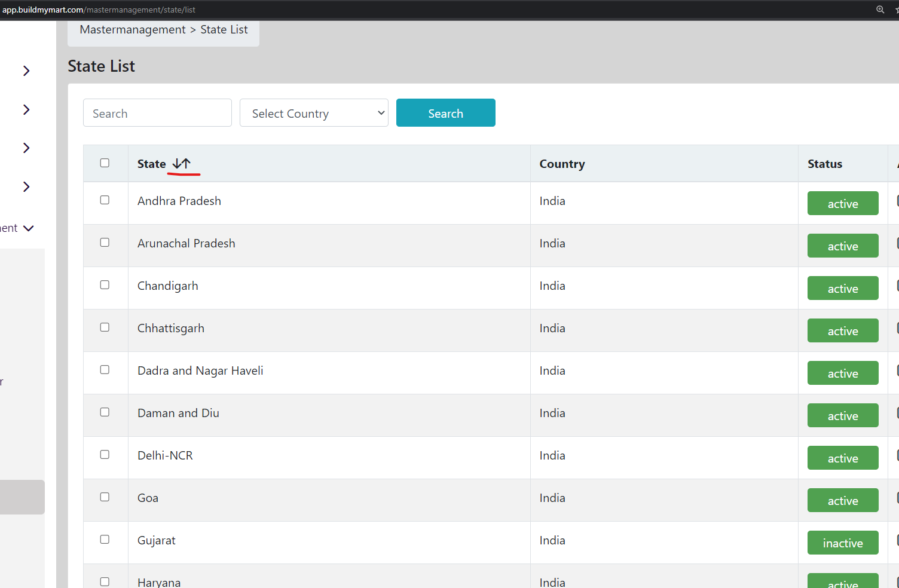The width and height of the screenshot is (899, 588).
Task: Click the Andhra Pradesh state name
Action: pos(179,201)
